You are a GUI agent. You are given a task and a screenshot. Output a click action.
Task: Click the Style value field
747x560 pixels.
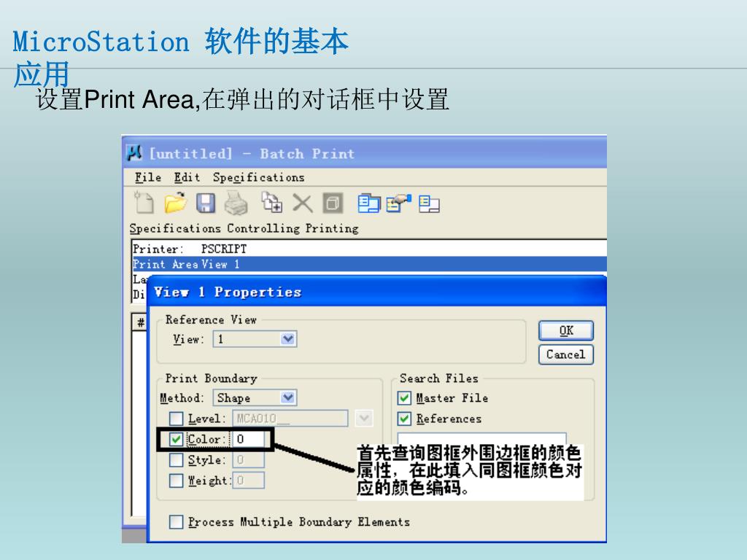[x=248, y=460]
